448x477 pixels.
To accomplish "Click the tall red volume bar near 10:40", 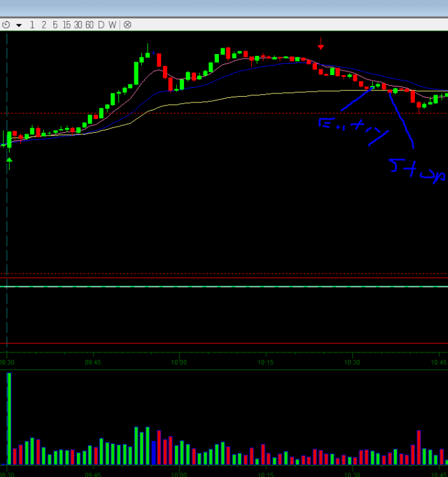I will 419,448.
